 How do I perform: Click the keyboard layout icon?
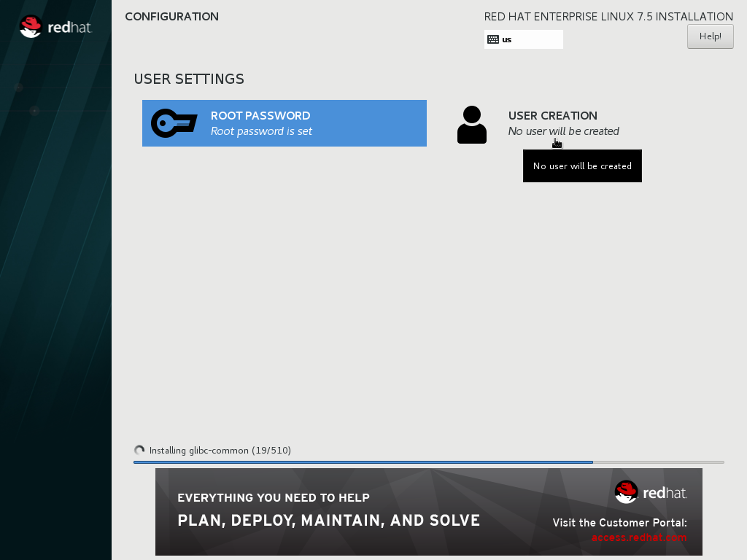pyautogui.click(x=493, y=39)
